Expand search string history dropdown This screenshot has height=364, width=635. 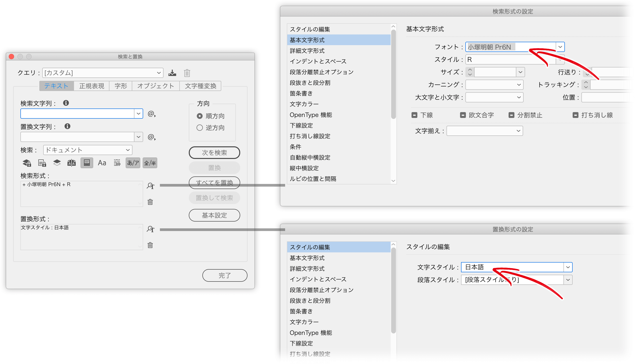point(139,114)
